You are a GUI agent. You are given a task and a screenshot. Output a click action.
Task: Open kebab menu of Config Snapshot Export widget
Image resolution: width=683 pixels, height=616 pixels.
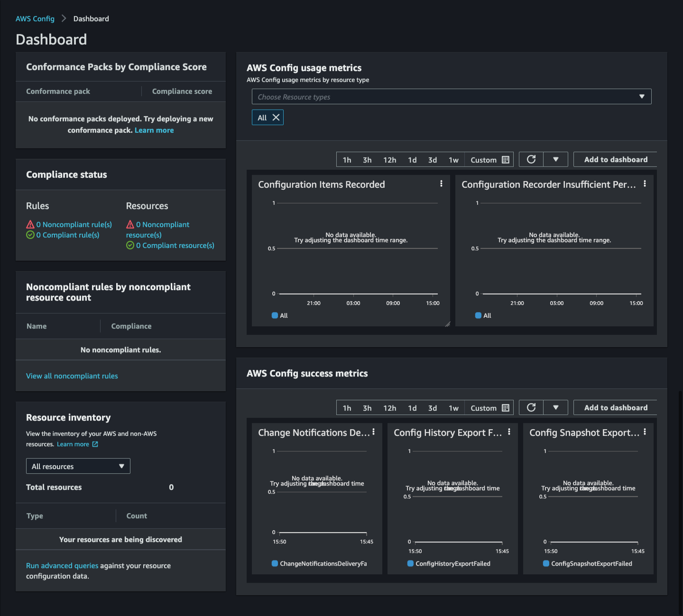645,432
